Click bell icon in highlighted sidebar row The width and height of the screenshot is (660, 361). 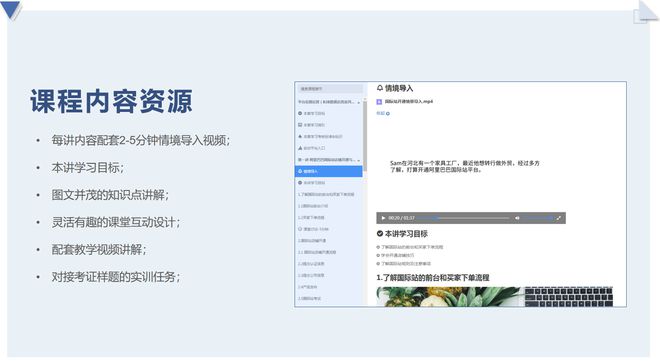[x=300, y=171]
